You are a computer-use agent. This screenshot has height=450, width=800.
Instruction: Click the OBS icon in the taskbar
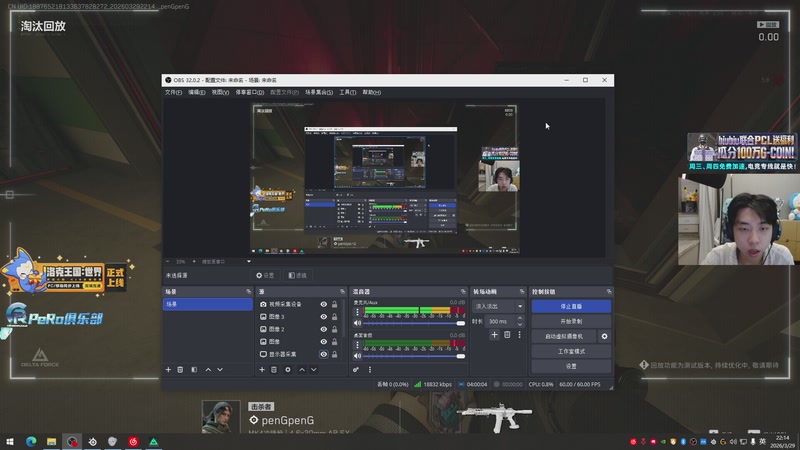coord(72,442)
